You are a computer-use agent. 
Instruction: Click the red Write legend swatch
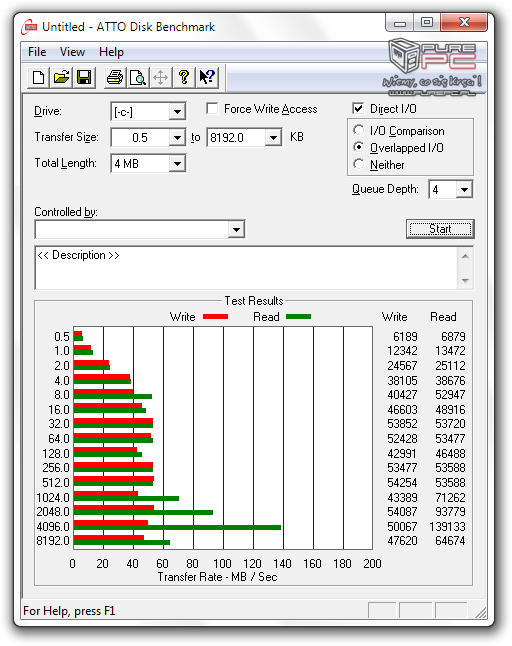click(215, 316)
